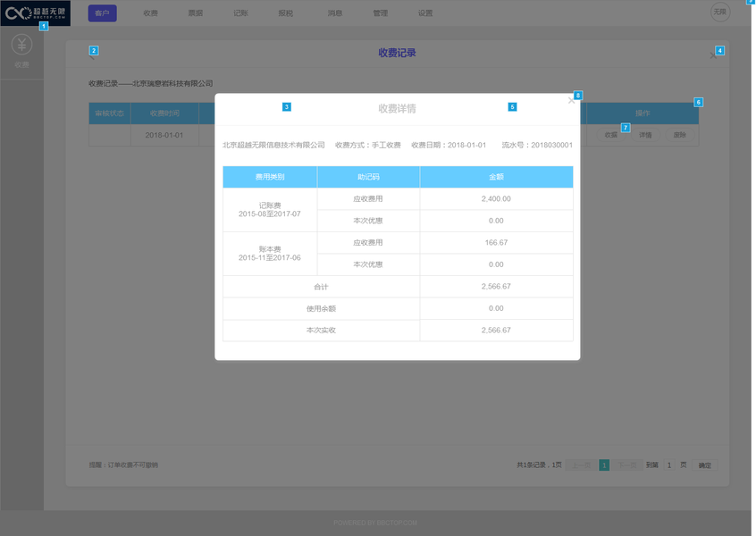The height and width of the screenshot is (536, 756).
Task: Click the 本次实收 row label
Action: [x=321, y=331]
